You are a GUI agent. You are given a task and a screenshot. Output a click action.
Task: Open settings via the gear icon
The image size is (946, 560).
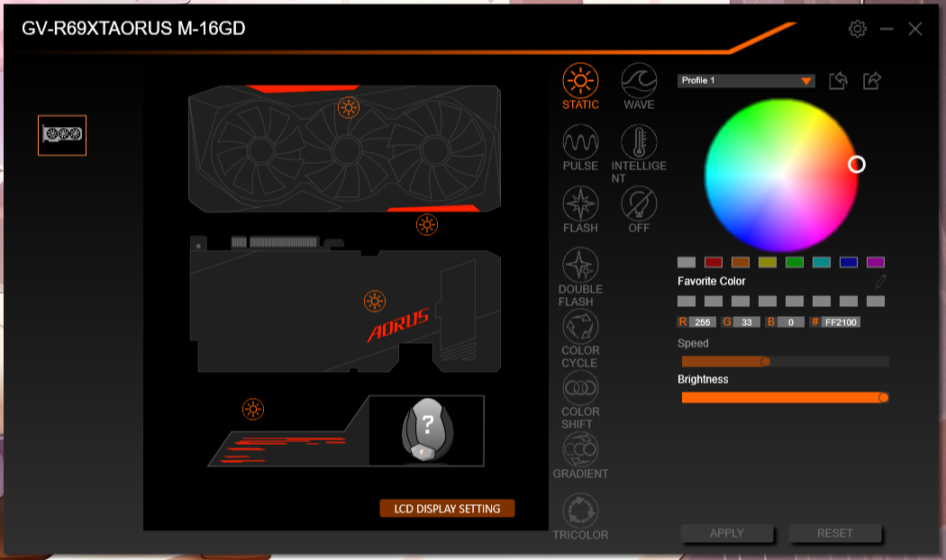[x=858, y=28]
